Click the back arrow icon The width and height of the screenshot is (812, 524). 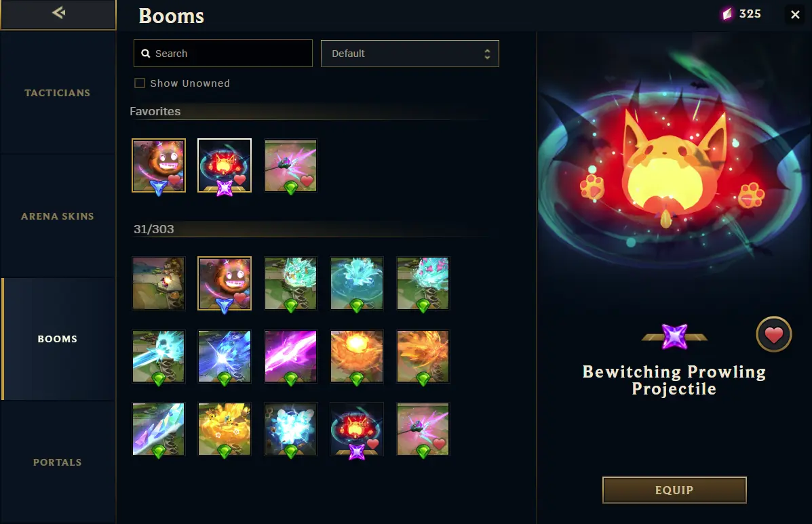[58, 12]
